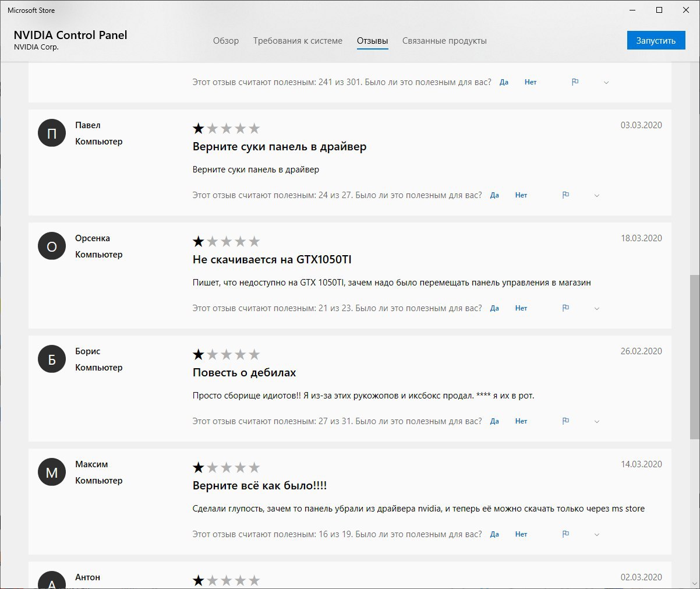Viewport: 700px width, 589px height.
Task: Click the reviewer name Орсенка
Action: click(x=93, y=238)
